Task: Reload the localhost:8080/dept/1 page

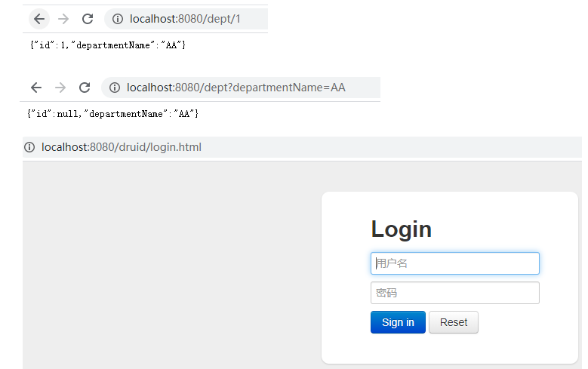Action: tap(88, 19)
